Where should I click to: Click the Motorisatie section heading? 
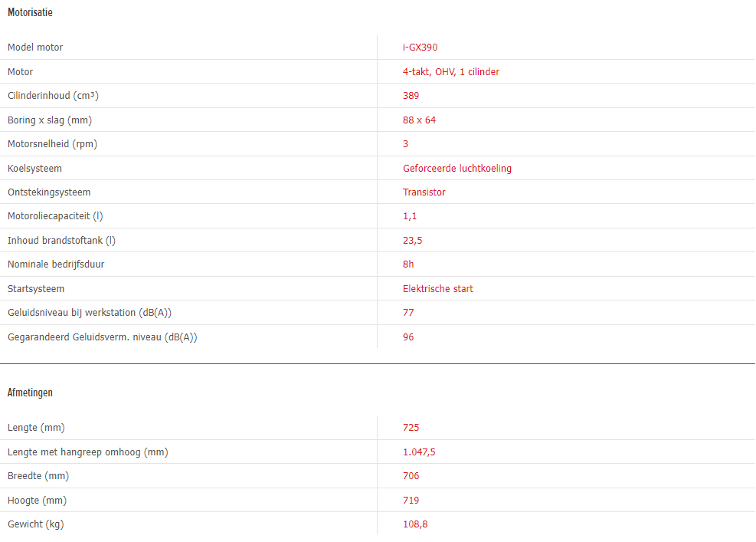[30, 12]
